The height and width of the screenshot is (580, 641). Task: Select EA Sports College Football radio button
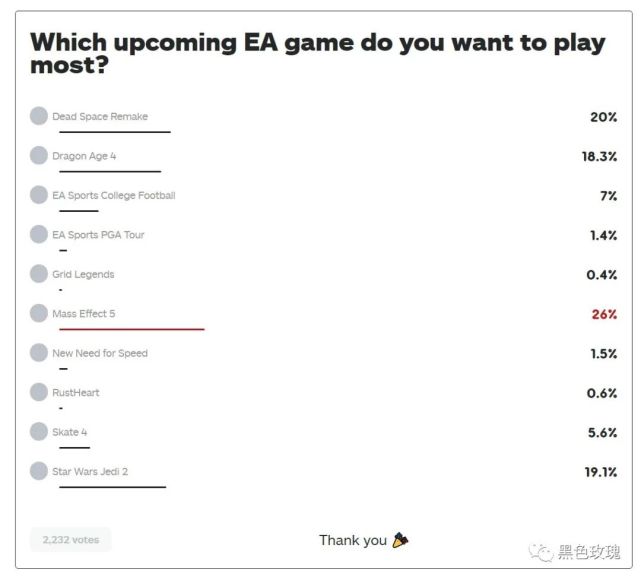pos(39,195)
